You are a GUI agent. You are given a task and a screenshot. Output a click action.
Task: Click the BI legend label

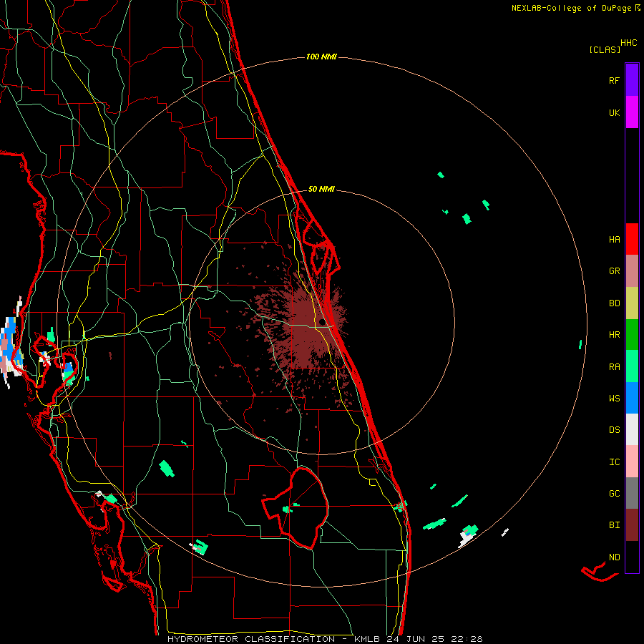click(x=614, y=525)
